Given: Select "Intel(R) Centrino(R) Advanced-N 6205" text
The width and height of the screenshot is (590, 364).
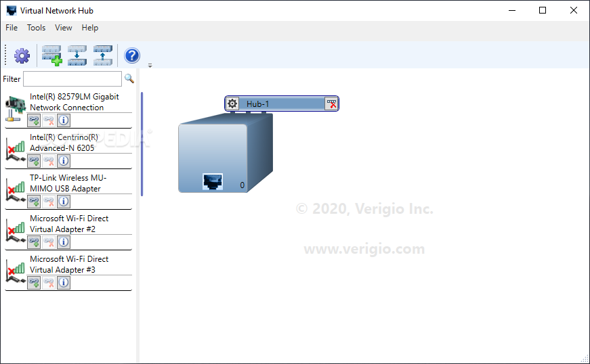Looking at the screenshot, I should [64, 143].
